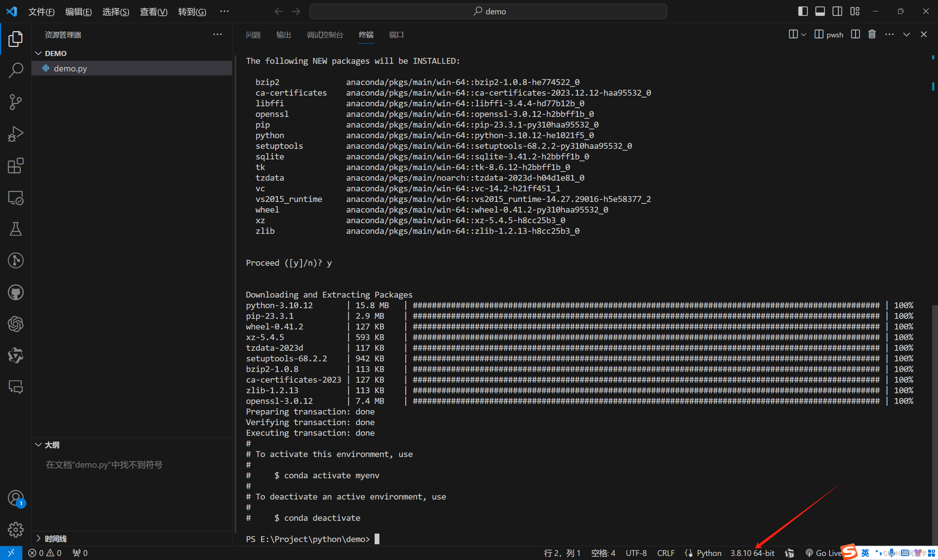The width and height of the screenshot is (938, 560).
Task: Open overflow menu ellipsis in menu bar
Action: [x=224, y=11]
